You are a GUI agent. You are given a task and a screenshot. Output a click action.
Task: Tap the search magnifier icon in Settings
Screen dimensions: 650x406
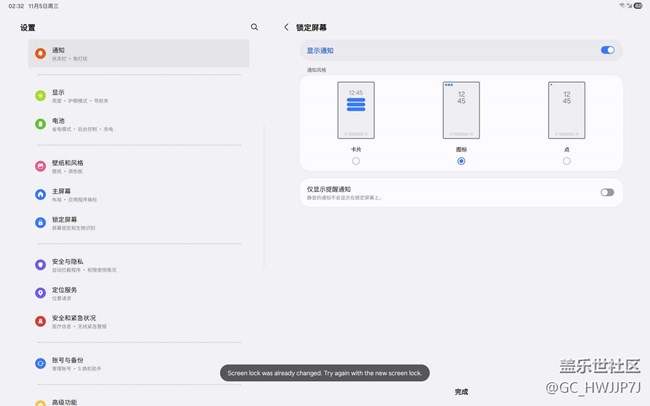(x=254, y=27)
